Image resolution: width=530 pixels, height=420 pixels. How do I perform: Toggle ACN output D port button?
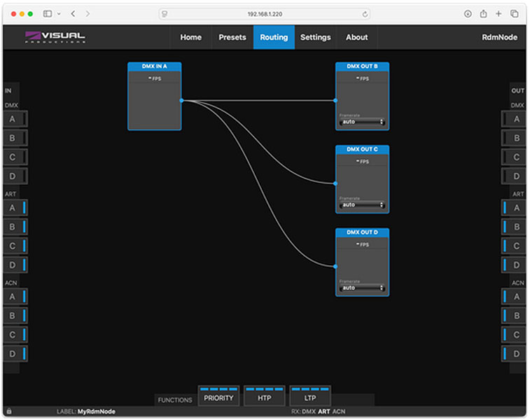click(x=514, y=354)
